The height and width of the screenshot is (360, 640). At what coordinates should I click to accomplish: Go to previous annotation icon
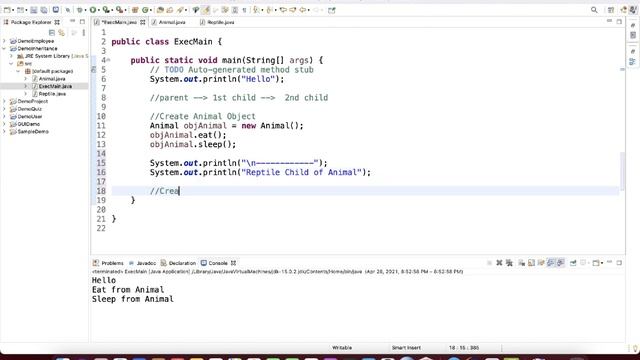(x=270, y=10)
